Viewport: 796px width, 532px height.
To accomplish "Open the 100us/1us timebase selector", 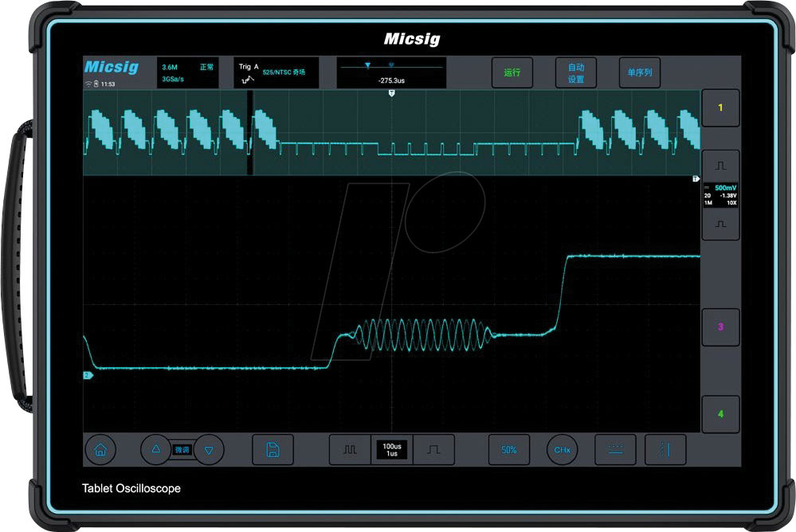I will (x=391, y=449).
